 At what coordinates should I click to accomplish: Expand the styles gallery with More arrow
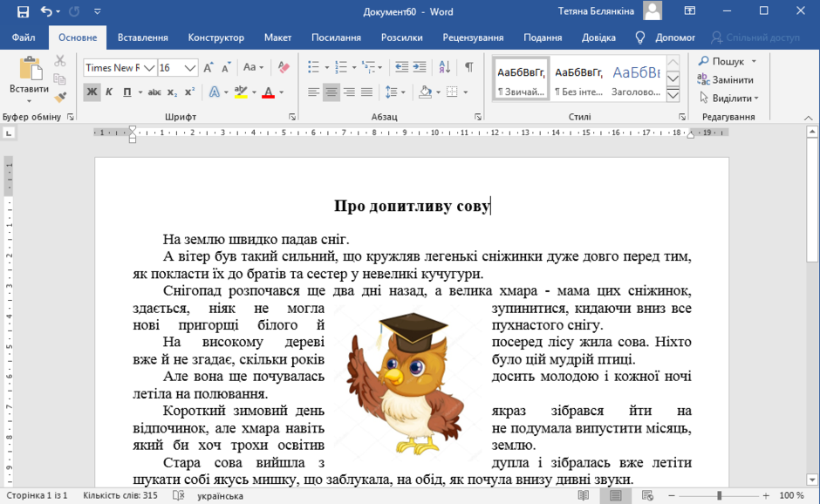tap(673, 95)
